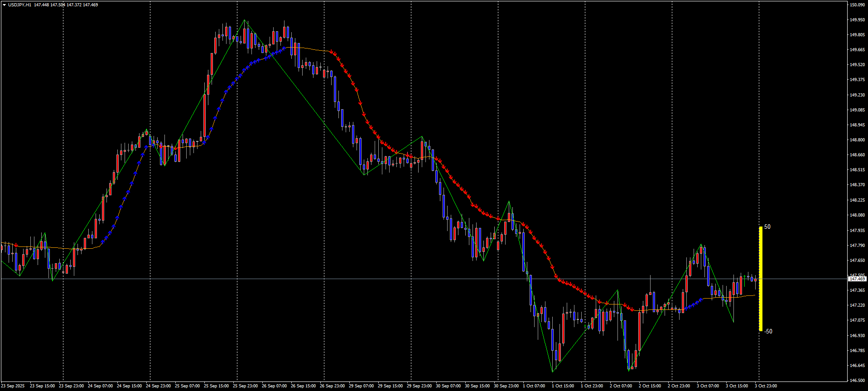The width and height of the screenshot is (868, 391).
Task: Click the 147.075 price scale label
Action: point(857,320)
